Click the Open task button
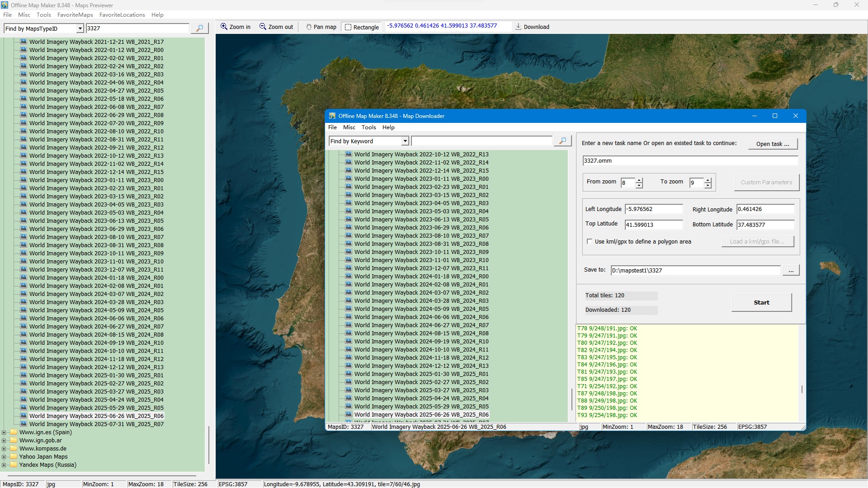The image size is (868, 488). tap(773, 144)
